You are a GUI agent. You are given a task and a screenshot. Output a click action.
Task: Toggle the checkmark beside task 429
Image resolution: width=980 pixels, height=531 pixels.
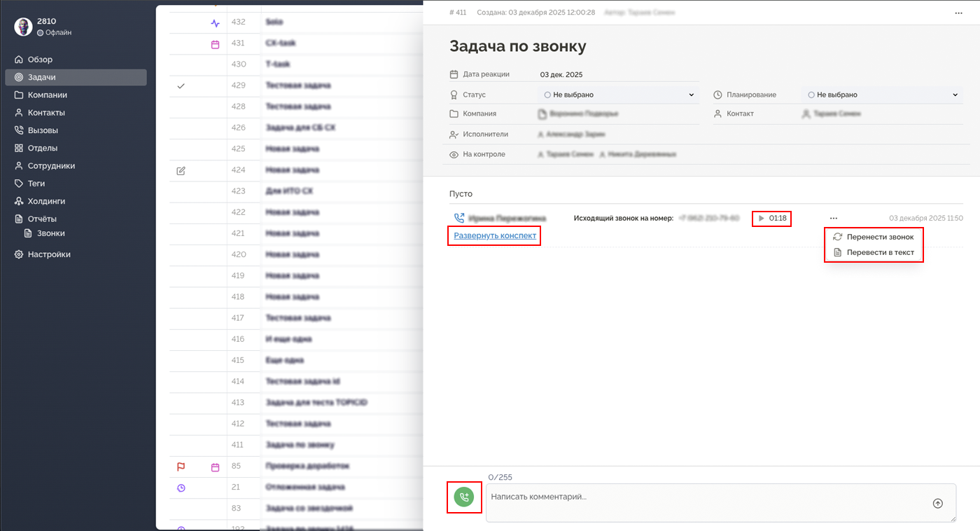point(181,85)
